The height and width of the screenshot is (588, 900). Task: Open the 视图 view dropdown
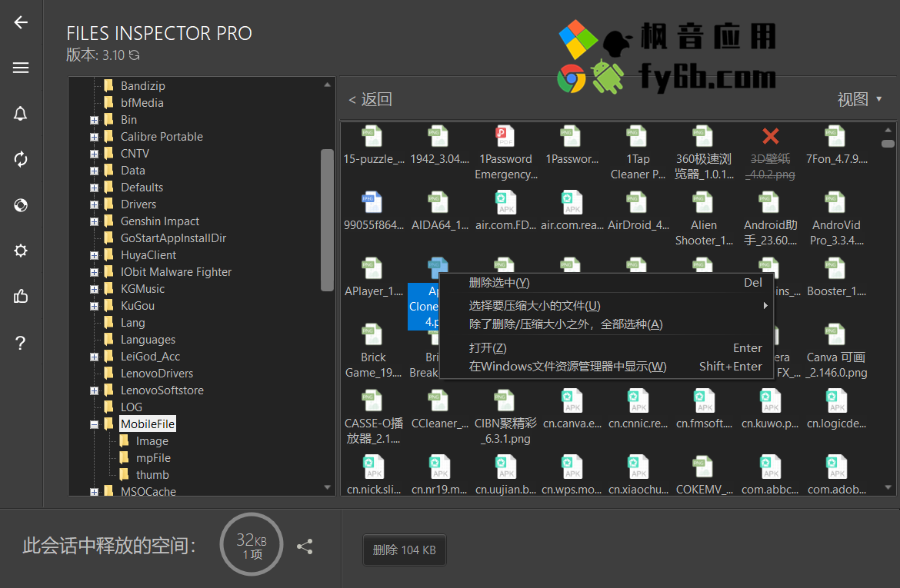tap(859, 99)
